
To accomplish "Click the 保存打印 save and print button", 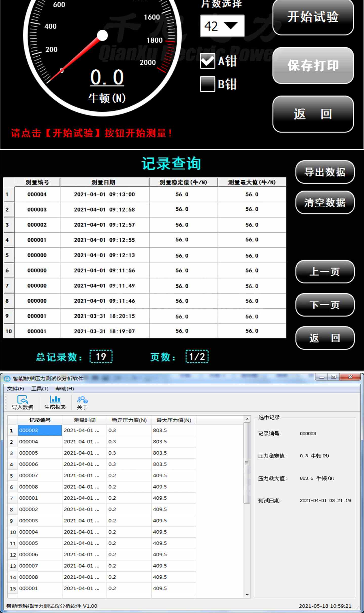I will coord(313,66).
